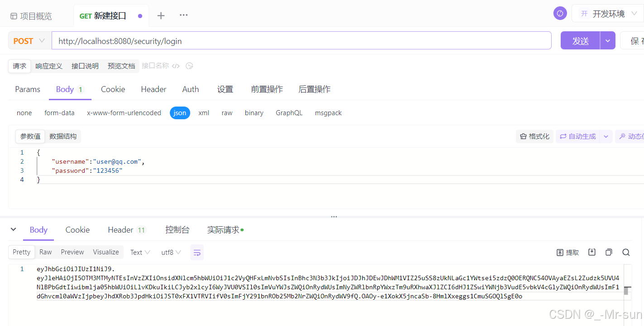Screen dimensions: 644x326
Task: Switch to the 接口说明 tab
Action: coord(85,66)
